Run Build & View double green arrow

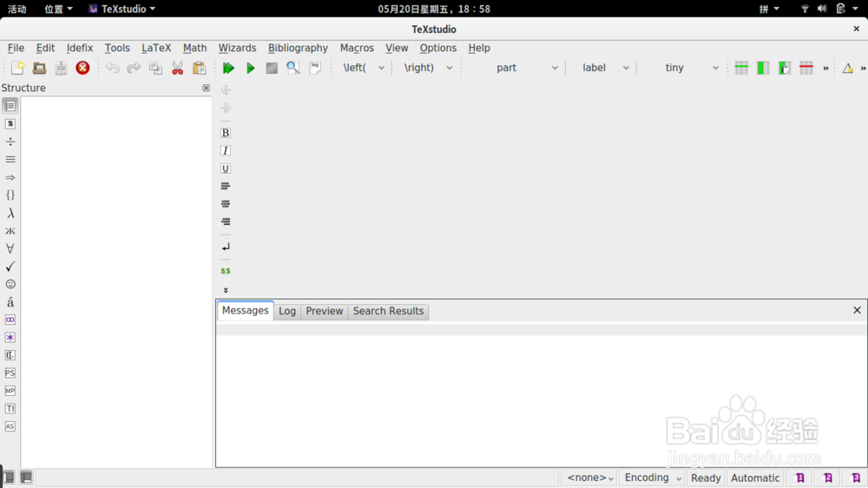tap(228, 68)
